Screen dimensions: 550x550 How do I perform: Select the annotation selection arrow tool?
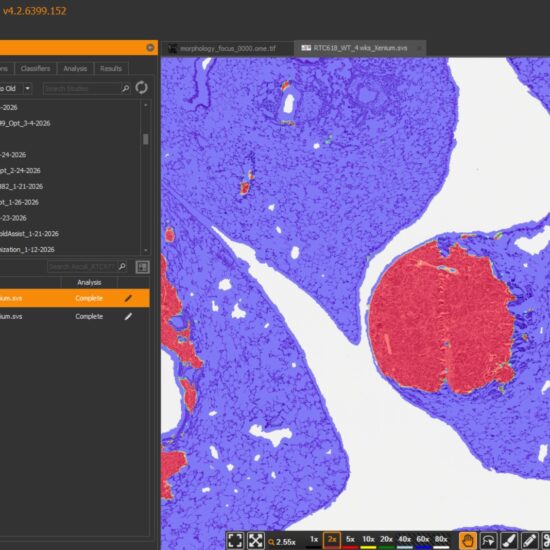489,541
